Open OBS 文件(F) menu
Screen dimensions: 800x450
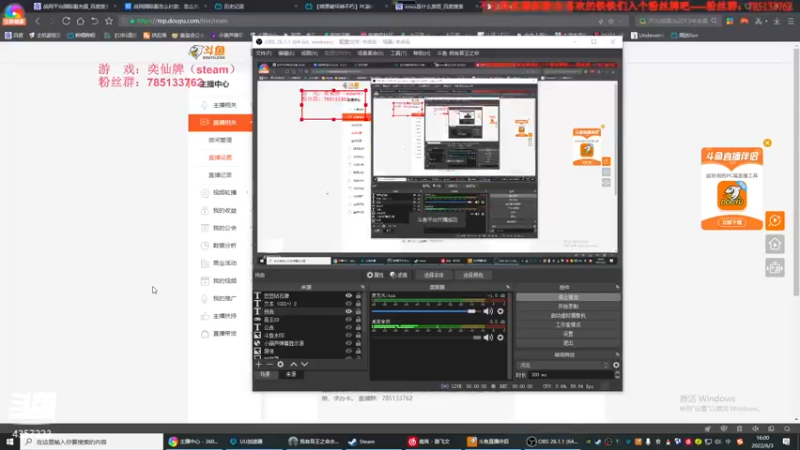tap(264, 53)
